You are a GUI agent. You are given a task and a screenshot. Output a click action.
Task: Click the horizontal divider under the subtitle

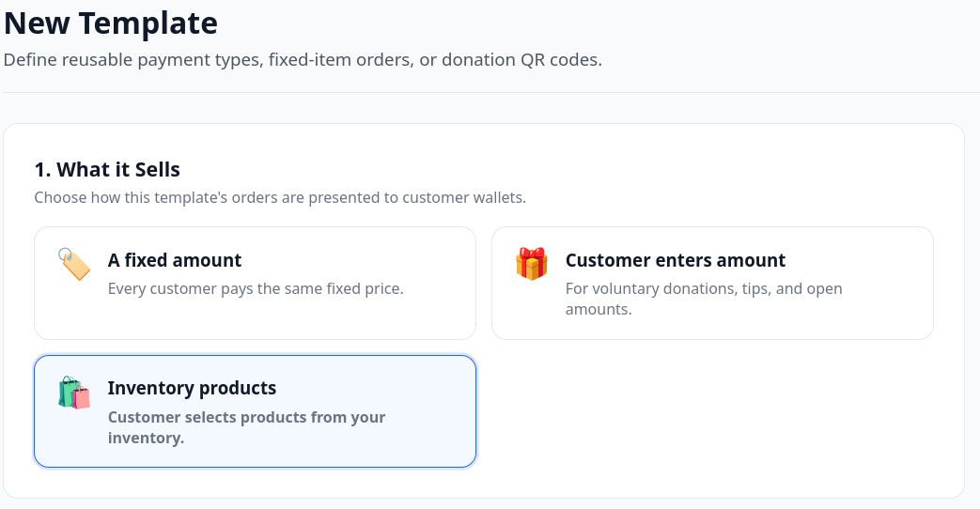point(491,92)
